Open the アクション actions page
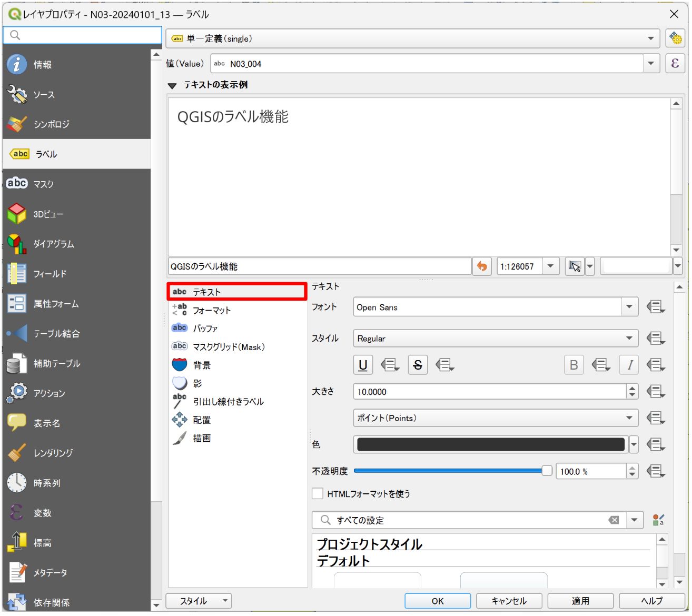This screenshot has width=692, height=616. [76, 393]
